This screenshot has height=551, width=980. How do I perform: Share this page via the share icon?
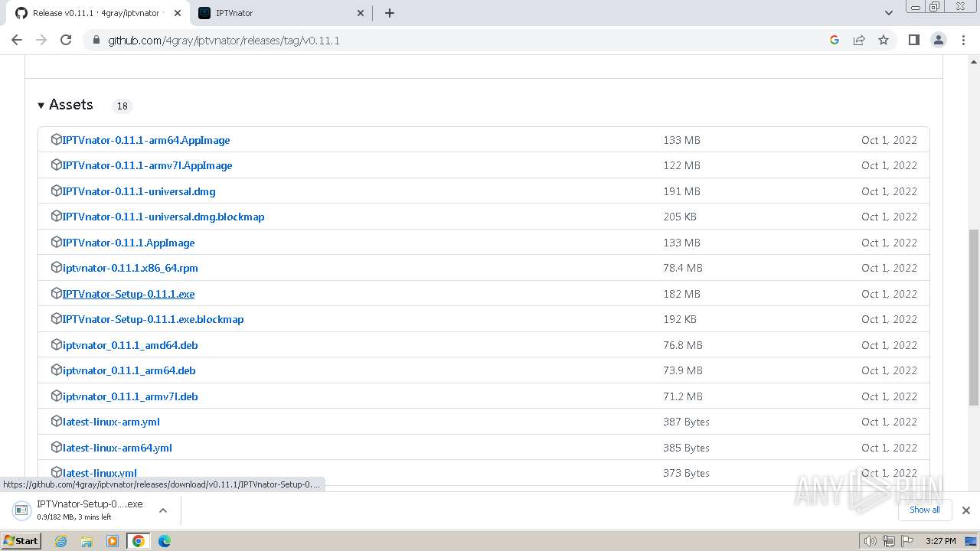click(859, 40)
